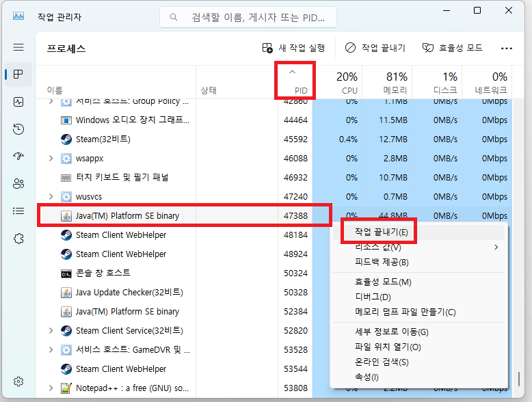The image size is (532, 402).
Task: Choose 피드백 제공(B) in context menu
Action: pyautogui.click(x=418, y=263)
